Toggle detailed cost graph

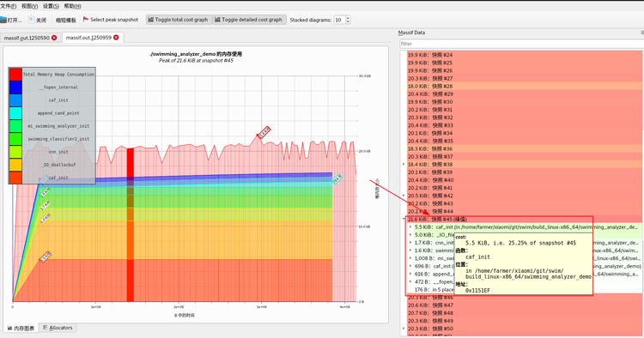point(249,20)
